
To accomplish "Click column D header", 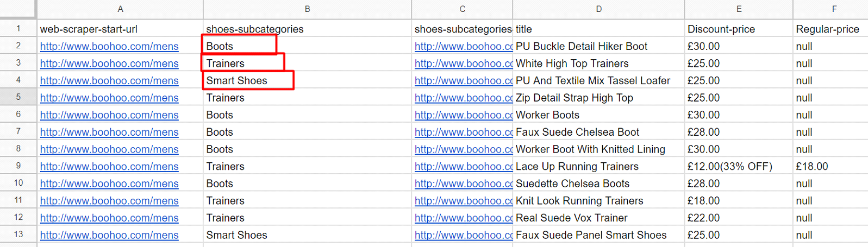I will click(x=598, y=9).
